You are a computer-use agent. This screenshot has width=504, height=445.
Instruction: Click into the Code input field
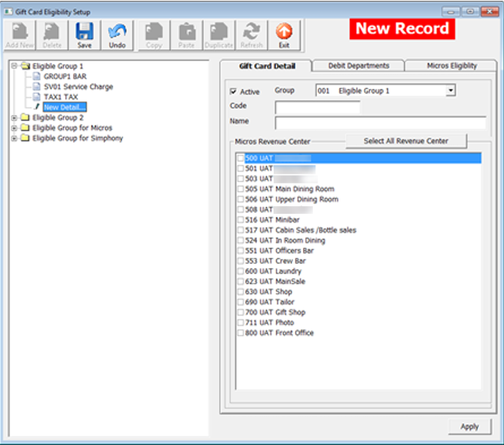[317, 107]
